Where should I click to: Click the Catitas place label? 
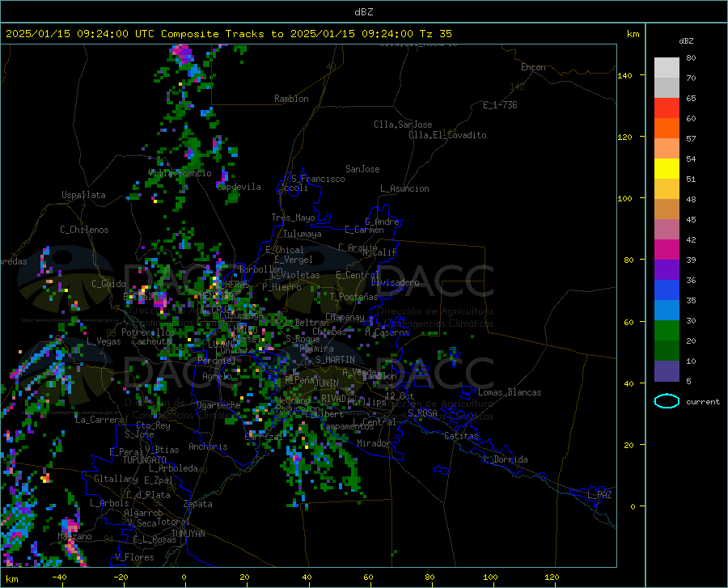(461, 436)
